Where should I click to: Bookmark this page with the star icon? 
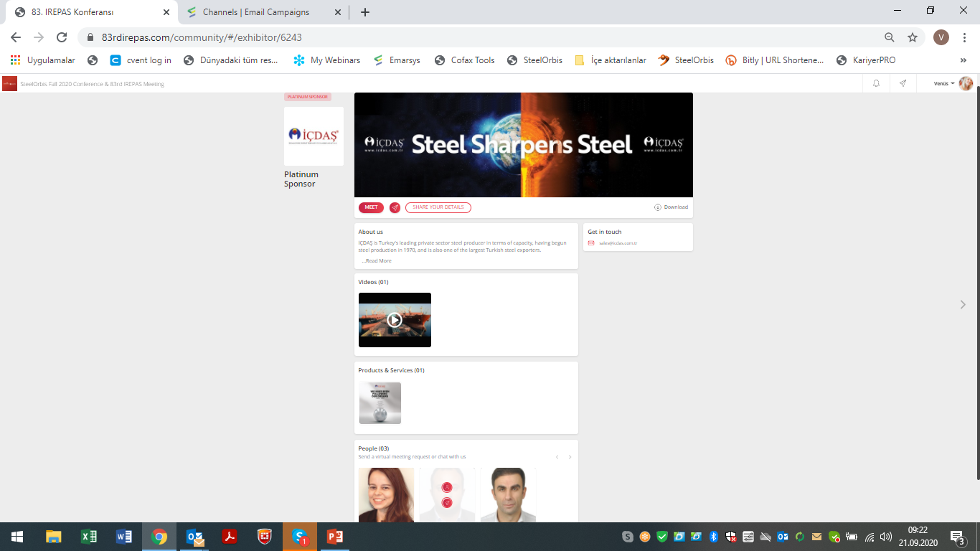(913, 37)
